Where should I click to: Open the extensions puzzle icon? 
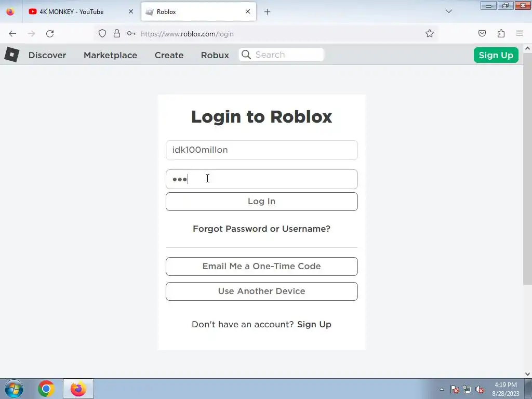(x=501, y=34)
